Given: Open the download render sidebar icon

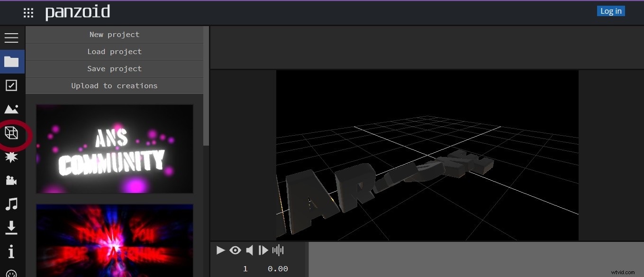Looking at the screenshot, I should (11, 228).
